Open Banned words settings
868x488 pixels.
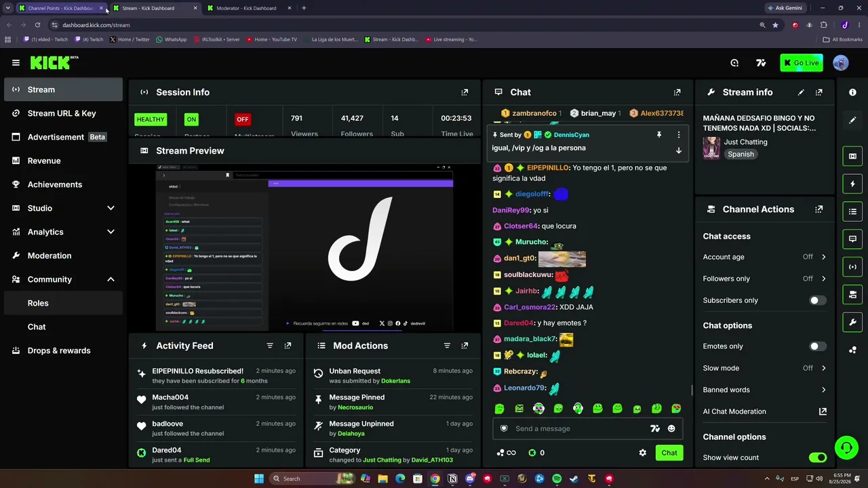764,390
